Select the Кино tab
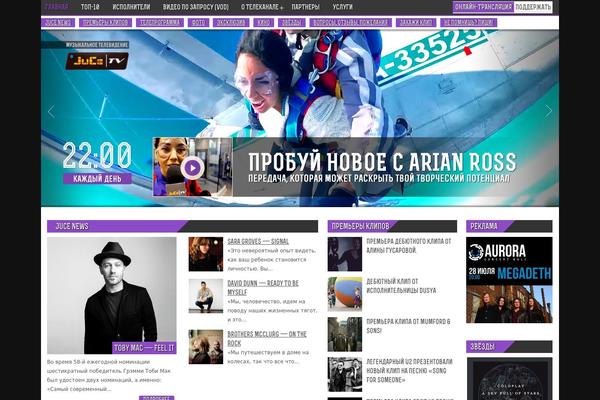The height and width of the screenshot is (400, 600). pos(263,23)
